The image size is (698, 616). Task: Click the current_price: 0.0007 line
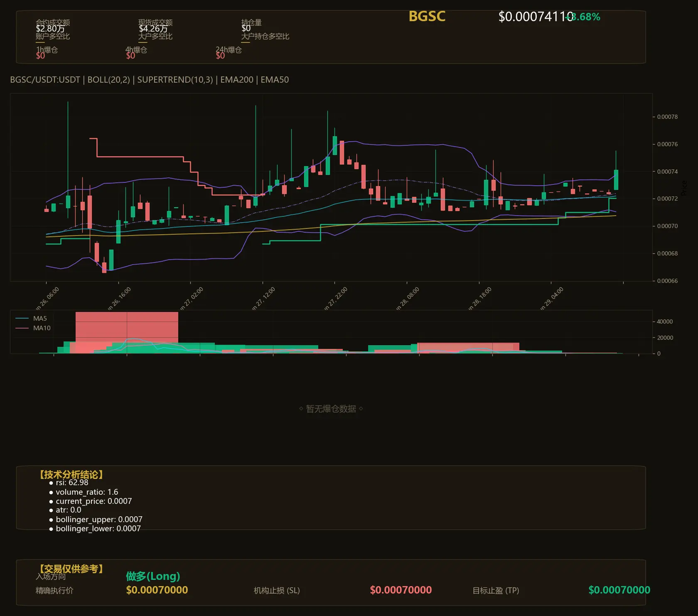[x=93, y=501]
